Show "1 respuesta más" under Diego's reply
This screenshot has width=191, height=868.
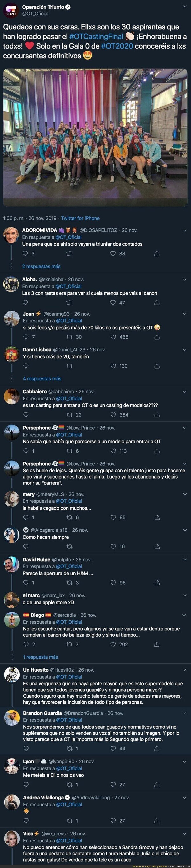(40, 657)
